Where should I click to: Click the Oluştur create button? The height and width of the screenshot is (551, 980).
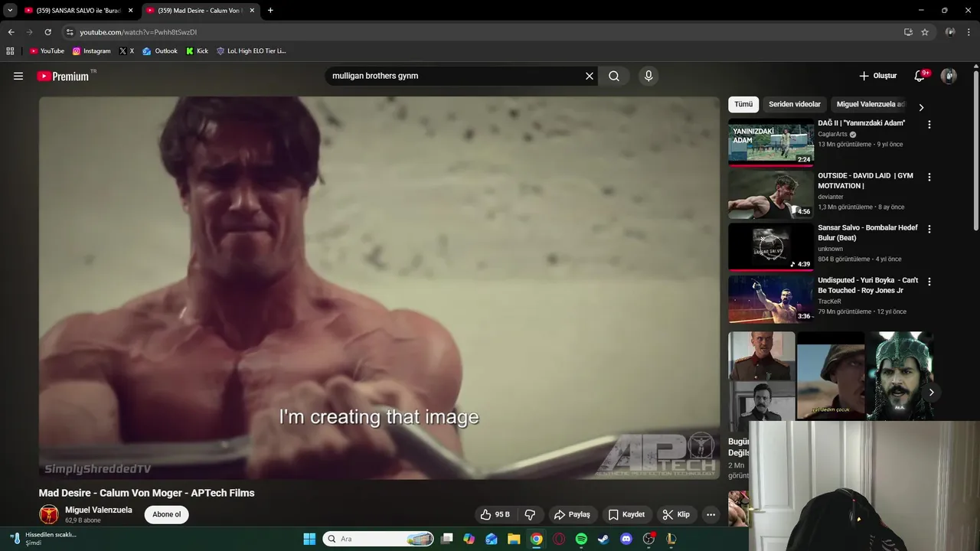[877, 76]
